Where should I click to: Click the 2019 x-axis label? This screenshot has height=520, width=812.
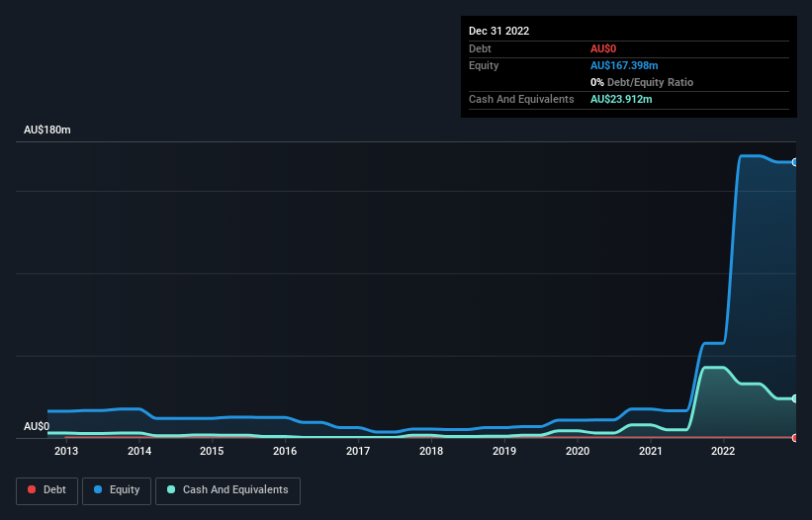click(504, 451)
